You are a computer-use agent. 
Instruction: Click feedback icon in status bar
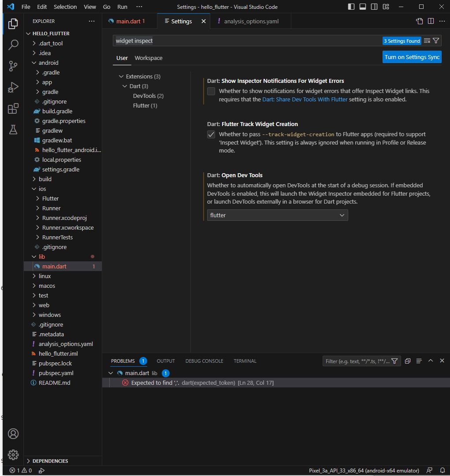tap(429, 471)
